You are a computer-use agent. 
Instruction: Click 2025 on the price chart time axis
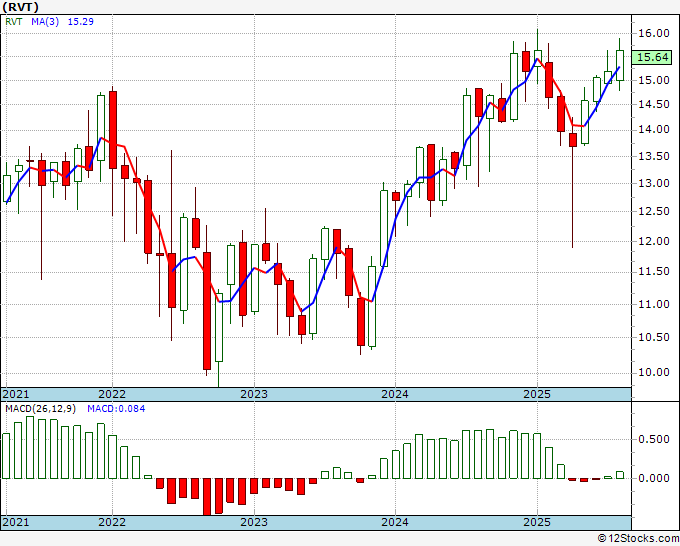pyautogui.click(x=537, y=394)
